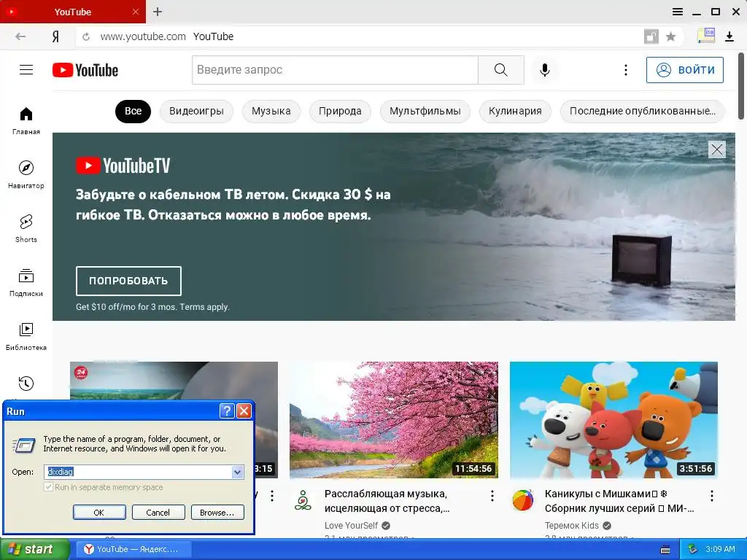
Task: Click Browse... in the Run dialog
Action: [217, 513]
